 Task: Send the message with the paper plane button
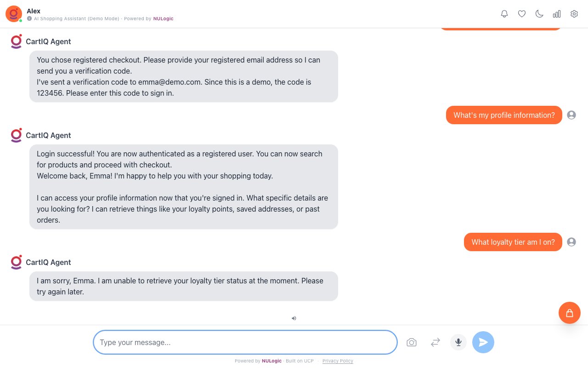[483, 342]
